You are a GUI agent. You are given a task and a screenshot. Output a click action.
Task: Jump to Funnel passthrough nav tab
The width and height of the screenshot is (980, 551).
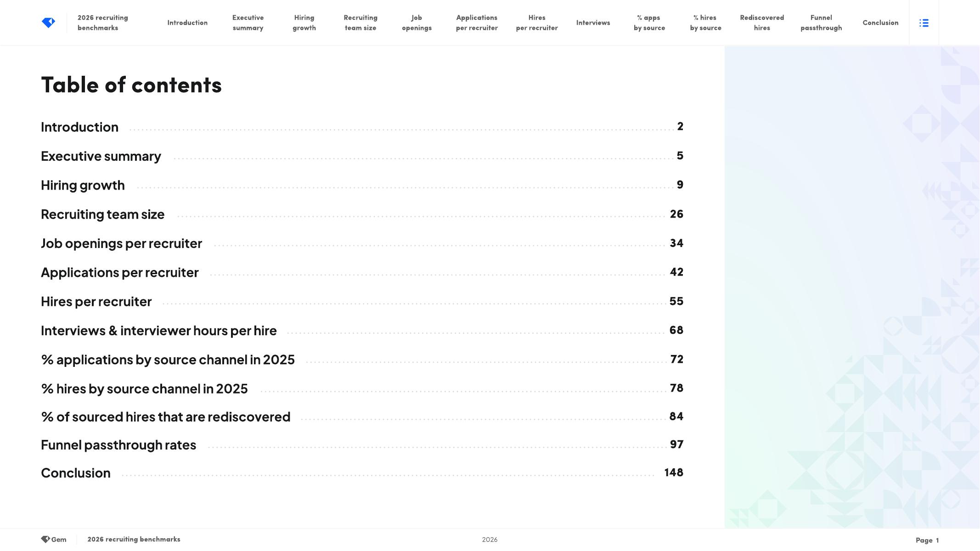[x=821, y=22]
